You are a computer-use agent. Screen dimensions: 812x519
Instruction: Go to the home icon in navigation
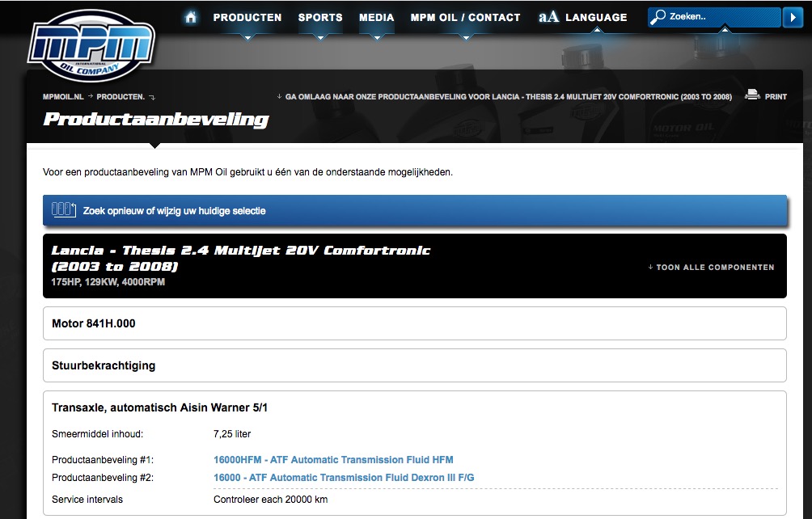point(191,17)
